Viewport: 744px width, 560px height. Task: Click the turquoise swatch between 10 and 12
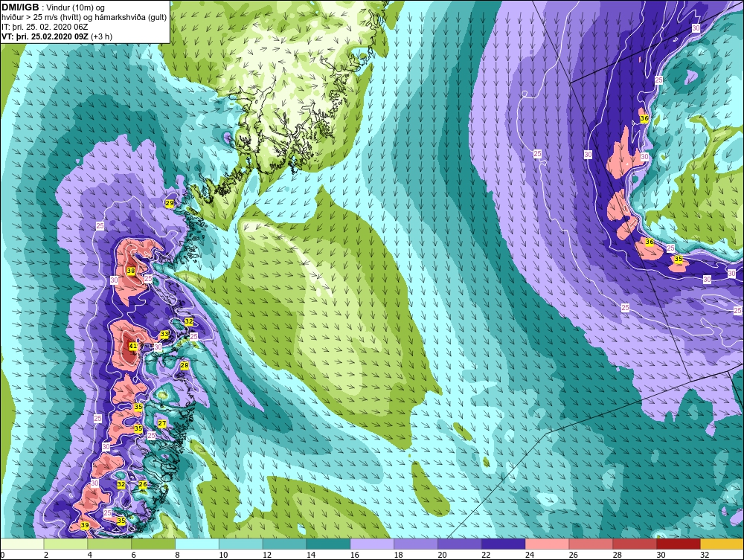click(x=240, y=544)
